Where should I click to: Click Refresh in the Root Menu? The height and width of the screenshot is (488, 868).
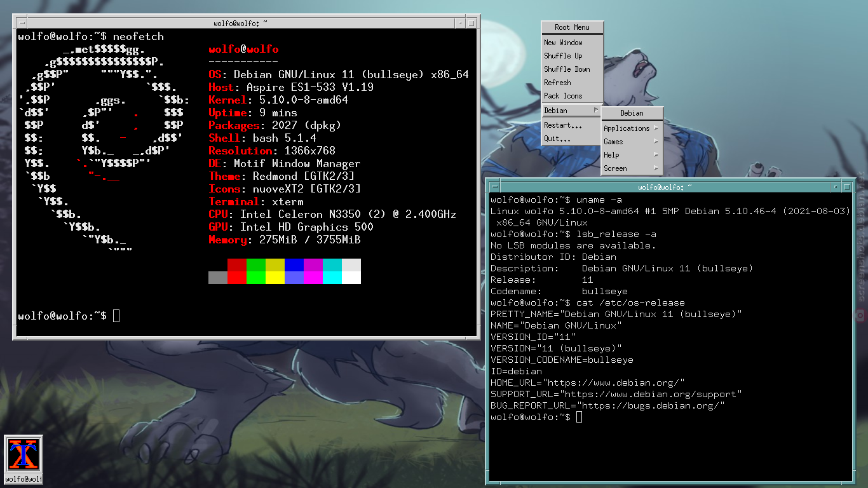[x=572, y=83]
